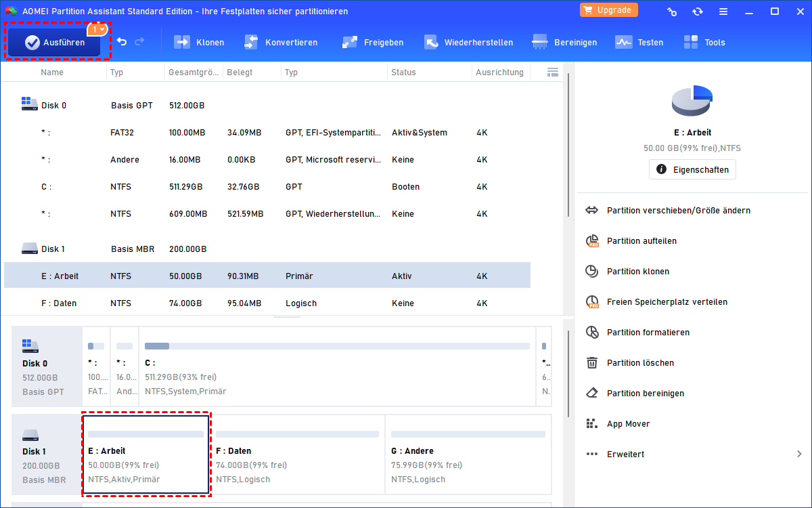
Task: Choose Partition verschieben/Größe ändern
Action: pos(668,211)
